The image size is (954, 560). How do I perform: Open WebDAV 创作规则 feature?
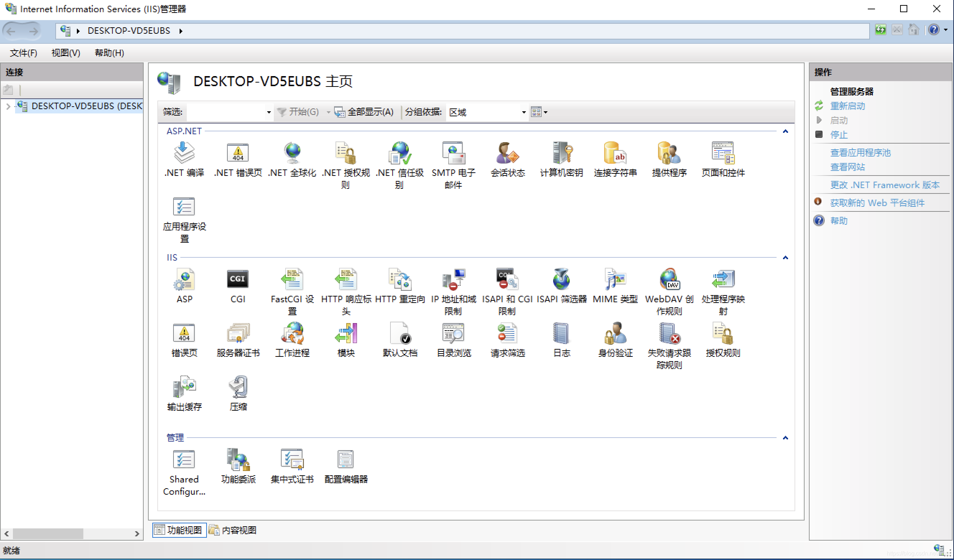click(669, 279)
